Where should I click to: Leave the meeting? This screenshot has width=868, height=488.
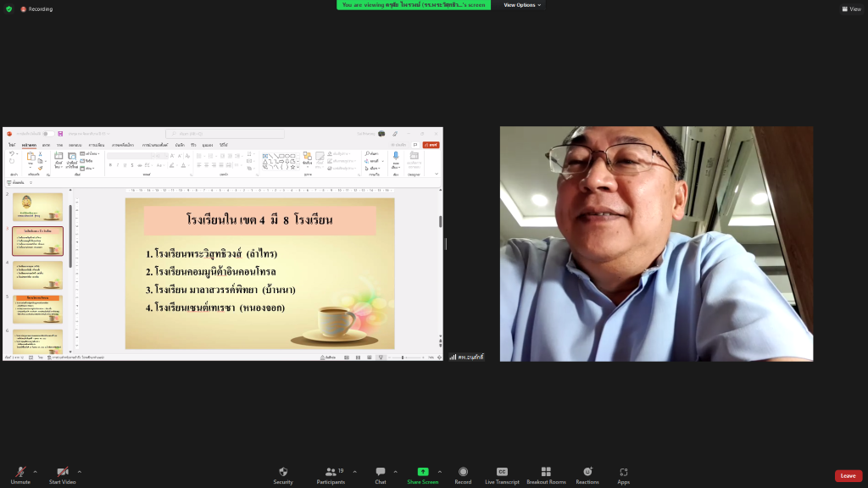848,476
